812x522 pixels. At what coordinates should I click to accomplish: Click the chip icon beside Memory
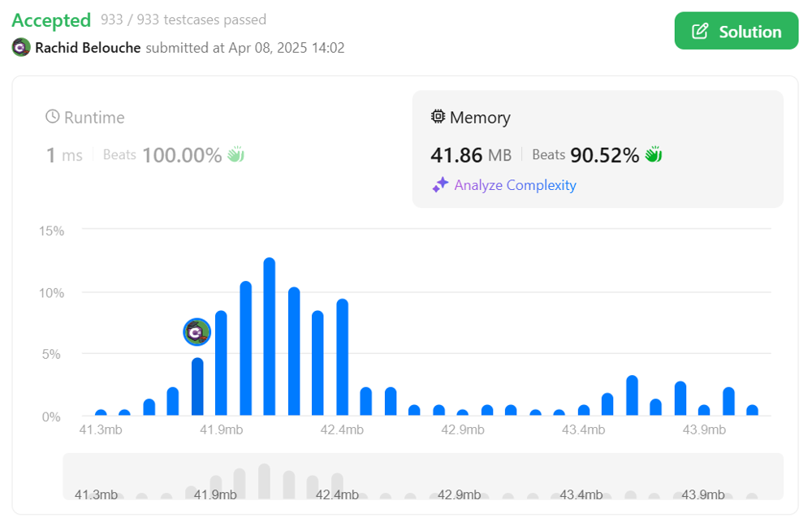[x=438, y=117]
